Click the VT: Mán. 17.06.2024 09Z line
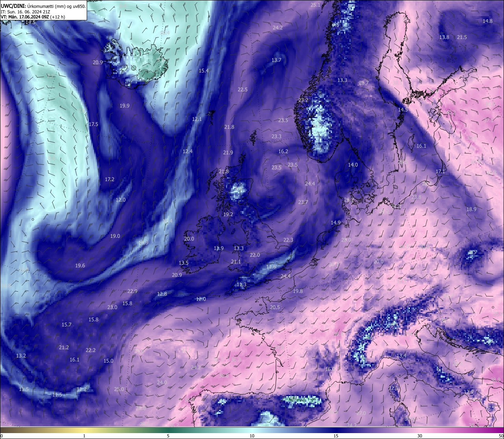Viewport: 504px width, 439px height. (x=25, y=17)
